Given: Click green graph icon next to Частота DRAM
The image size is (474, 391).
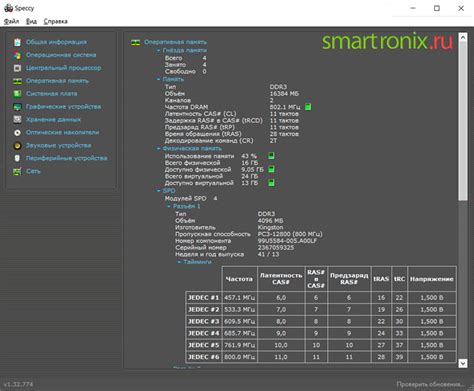Looking at the screenshot, I should click(308, 107).
